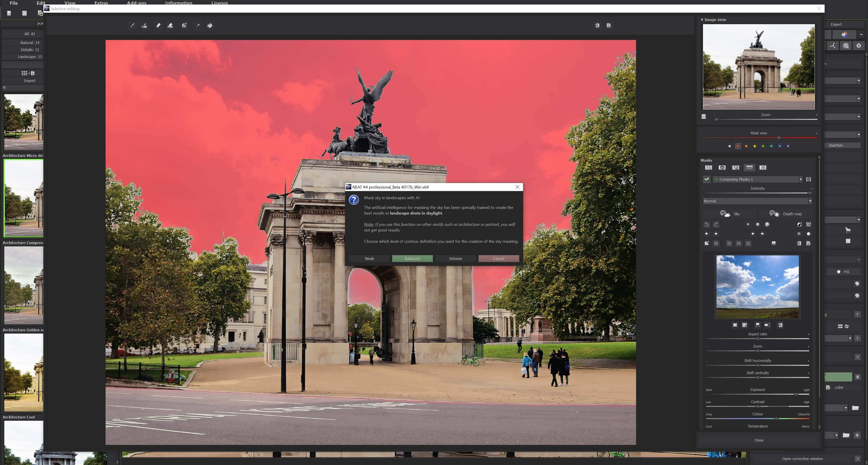Select the 3D mask type icon

pyautogui.click(x=762, y=167)
